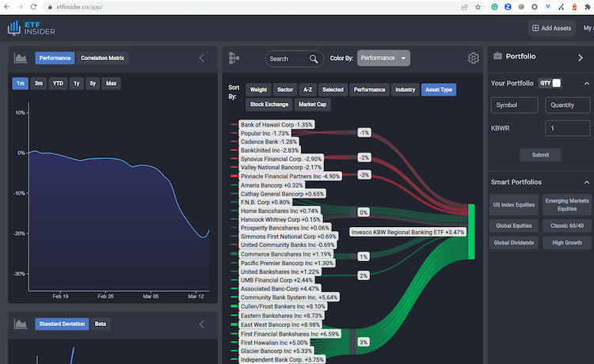Collapse the Your Portfolio section
This screenshot has width=594, height=364.
coord(586,83)
